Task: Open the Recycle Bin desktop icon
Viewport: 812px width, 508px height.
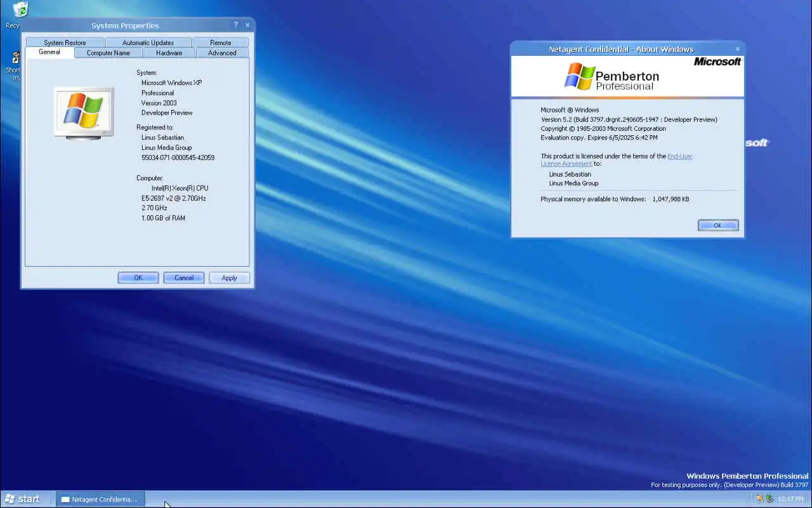Action: 20,9
